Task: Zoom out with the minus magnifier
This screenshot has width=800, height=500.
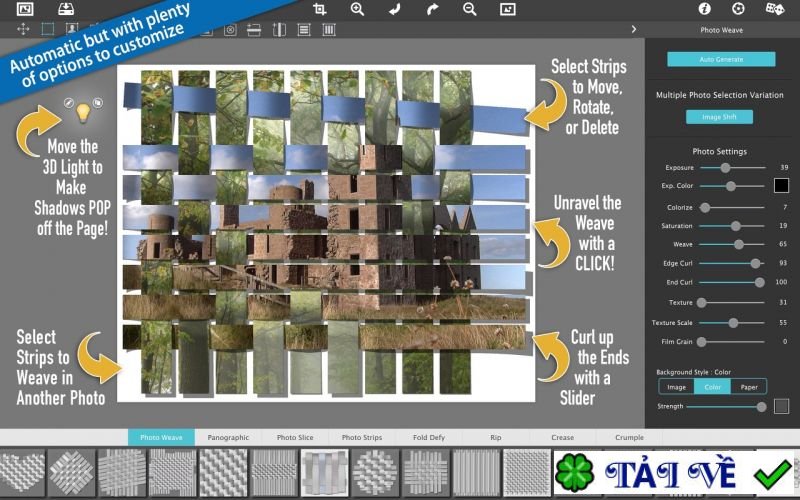Action: tap(469, 9)
